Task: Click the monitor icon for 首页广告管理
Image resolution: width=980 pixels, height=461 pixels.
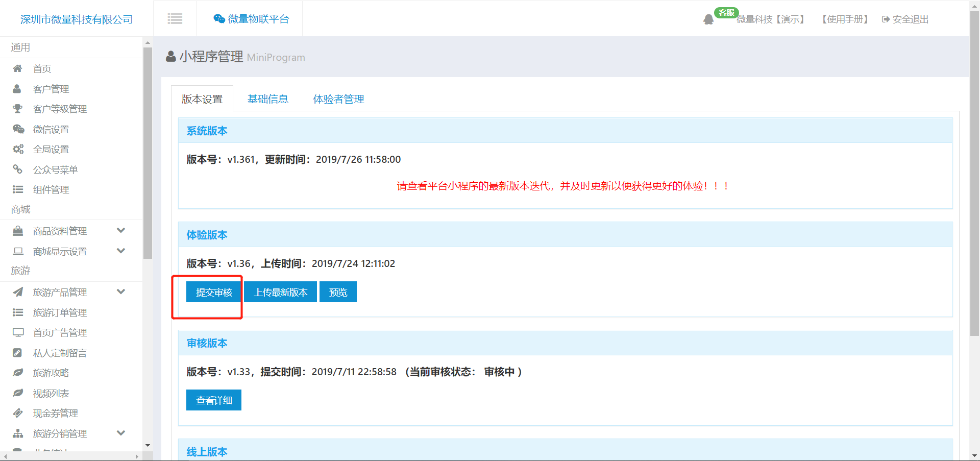Action: tap(18, 332)
